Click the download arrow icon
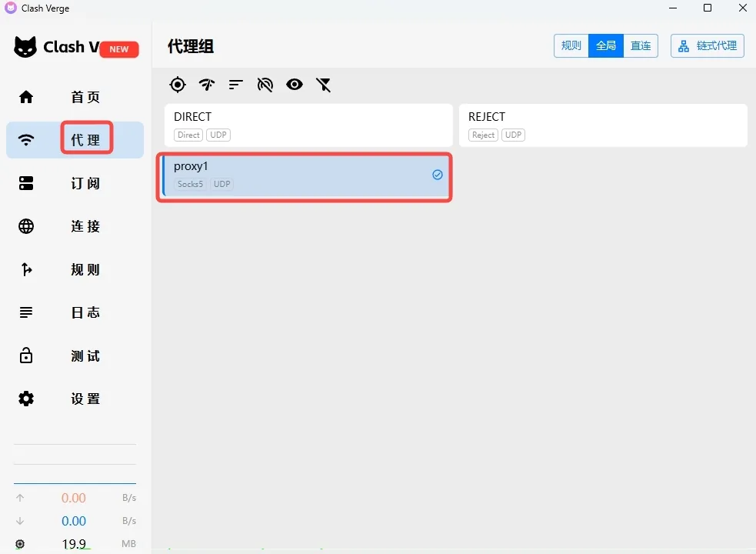The height and width of the screenshot is (554, 756). (x=20, y=521)
